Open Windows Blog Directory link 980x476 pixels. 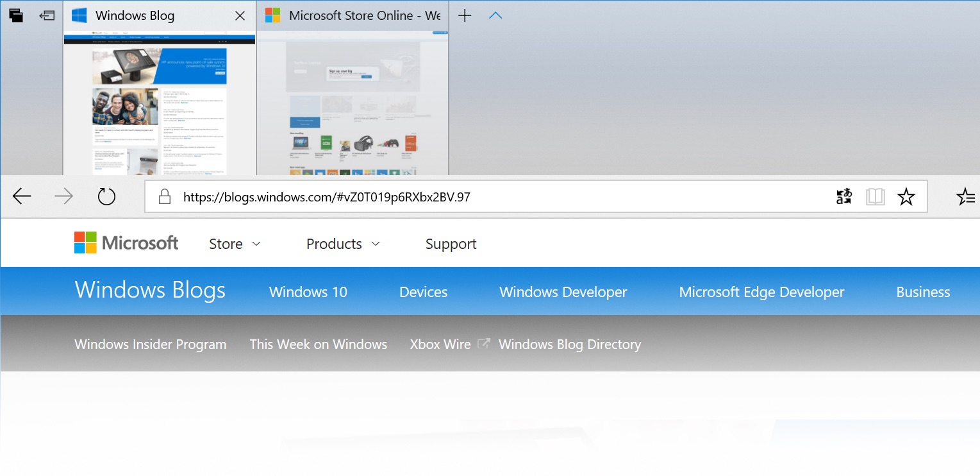[570, 344]
